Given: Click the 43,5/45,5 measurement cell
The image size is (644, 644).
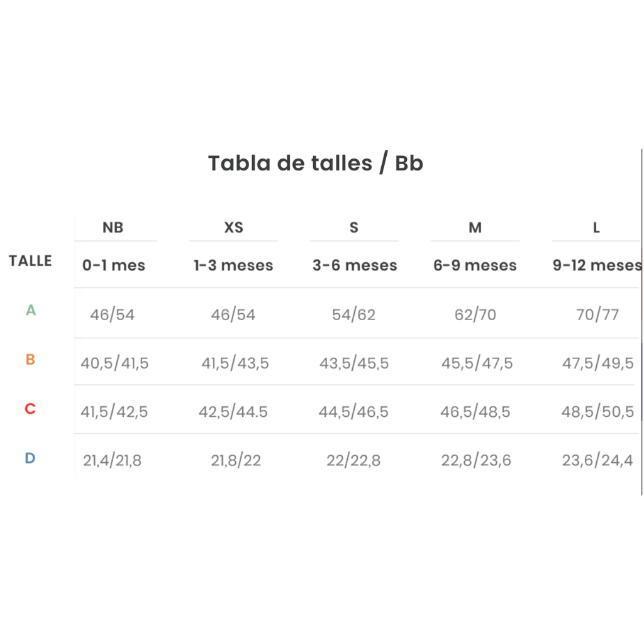Looking at the screenshot, I should pyautogui.click(x=354, y=364).
